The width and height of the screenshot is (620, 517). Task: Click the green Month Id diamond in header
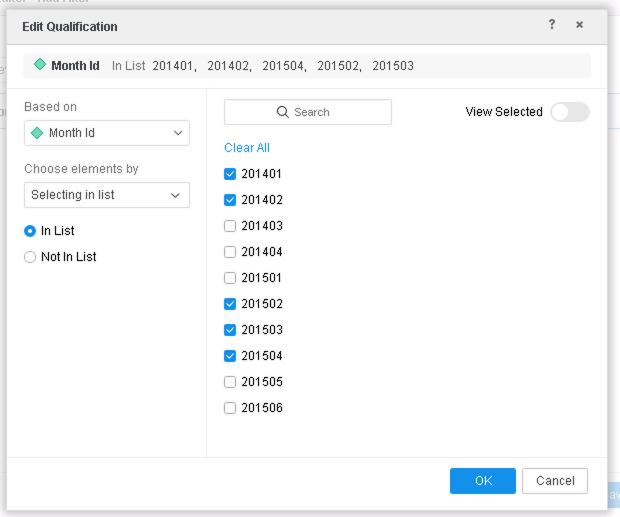(x=40, y=65)
